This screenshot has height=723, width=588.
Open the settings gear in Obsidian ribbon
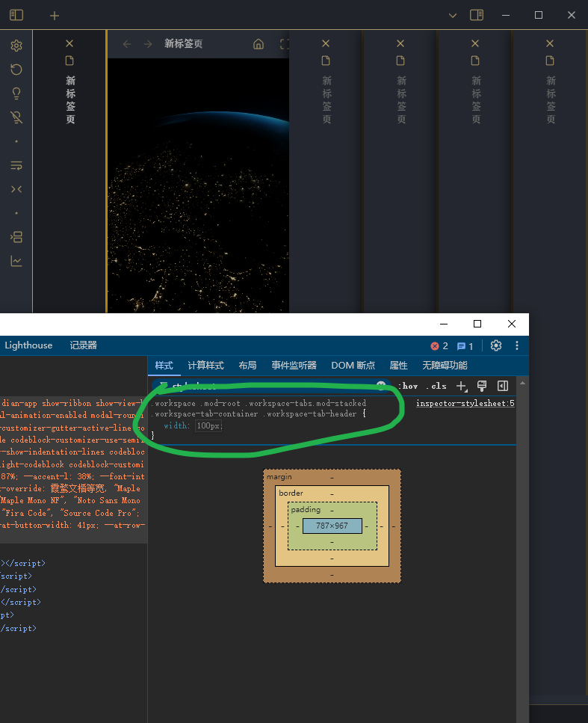[x=16, y=46]
